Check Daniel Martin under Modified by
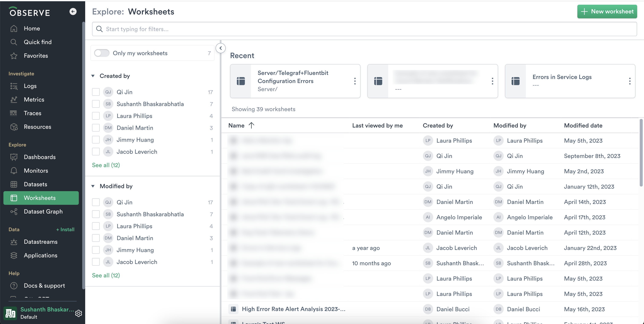Screen dimensions: 644x324 [96, 238]
